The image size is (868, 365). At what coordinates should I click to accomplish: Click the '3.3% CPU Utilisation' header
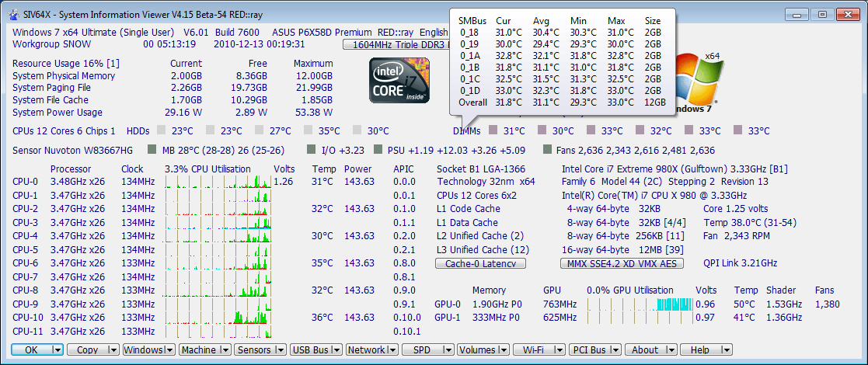207,169
